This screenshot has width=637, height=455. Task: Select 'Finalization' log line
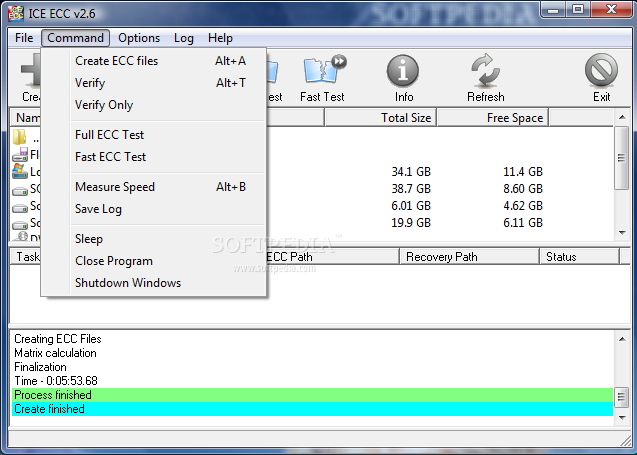coord(312,367)
